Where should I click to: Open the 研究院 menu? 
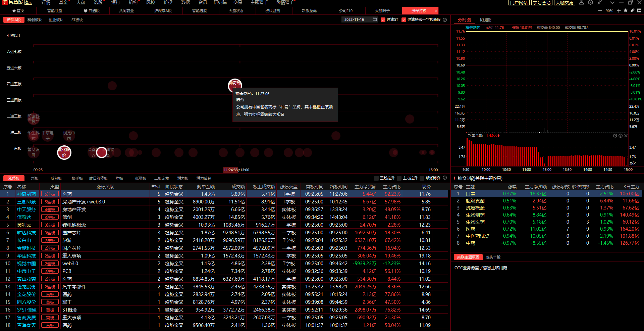point(220,2)
